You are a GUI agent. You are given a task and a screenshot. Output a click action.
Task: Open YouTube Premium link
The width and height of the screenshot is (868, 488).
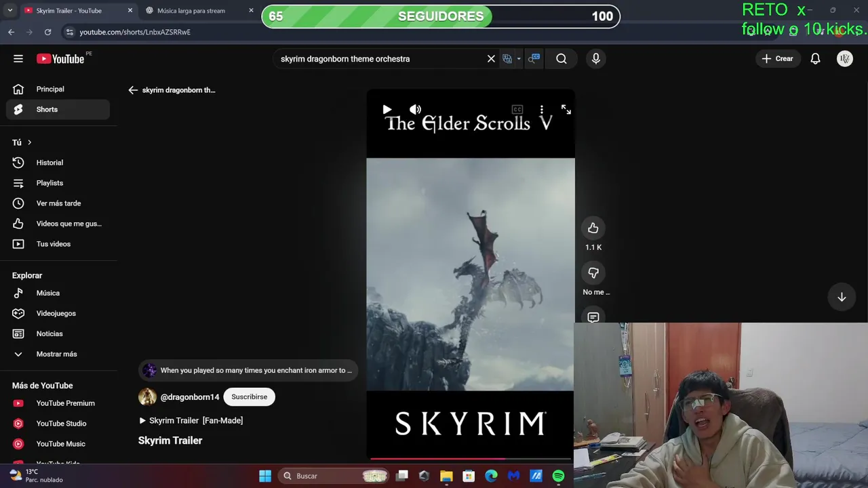58,403
